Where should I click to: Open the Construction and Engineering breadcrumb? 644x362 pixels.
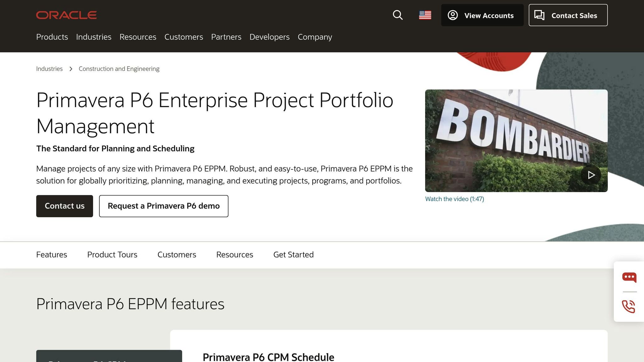[119, 69]
